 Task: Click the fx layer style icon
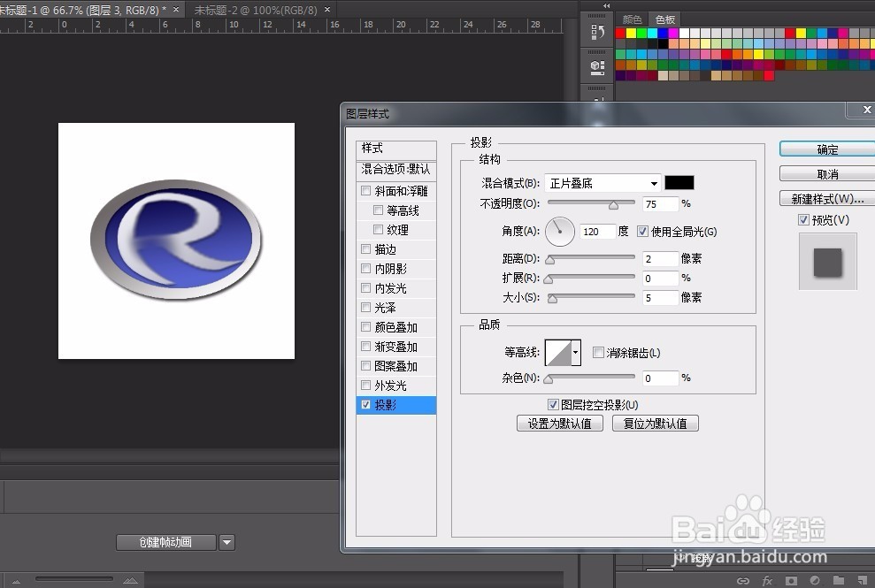pyautogui.click(x=767, y=581)
